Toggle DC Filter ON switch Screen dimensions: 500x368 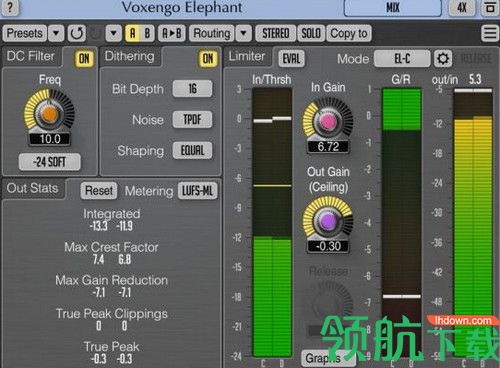pos(84,59)
